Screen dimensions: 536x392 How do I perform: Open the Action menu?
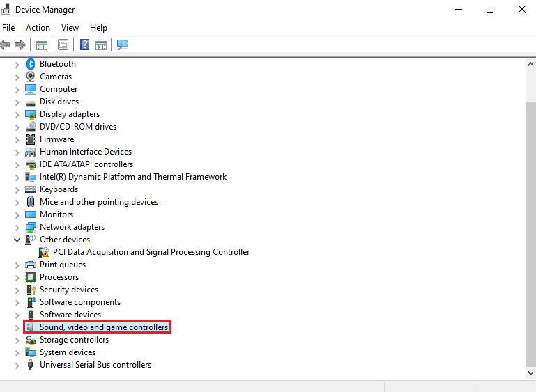coord(38,28)
